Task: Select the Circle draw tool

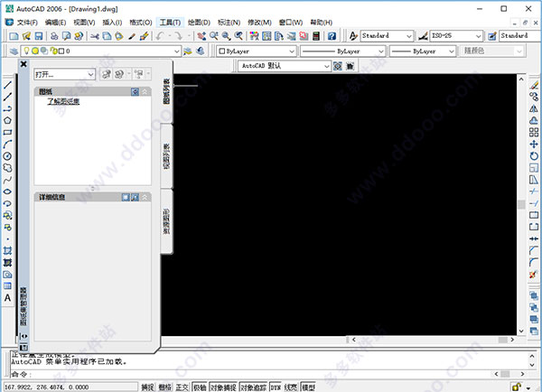Action: tap(7, 156)
